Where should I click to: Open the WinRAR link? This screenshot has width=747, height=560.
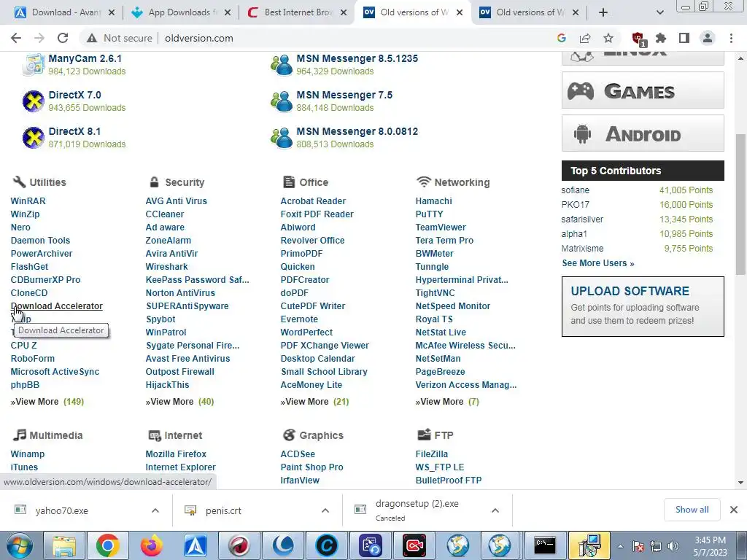click(x=28, y=201)
